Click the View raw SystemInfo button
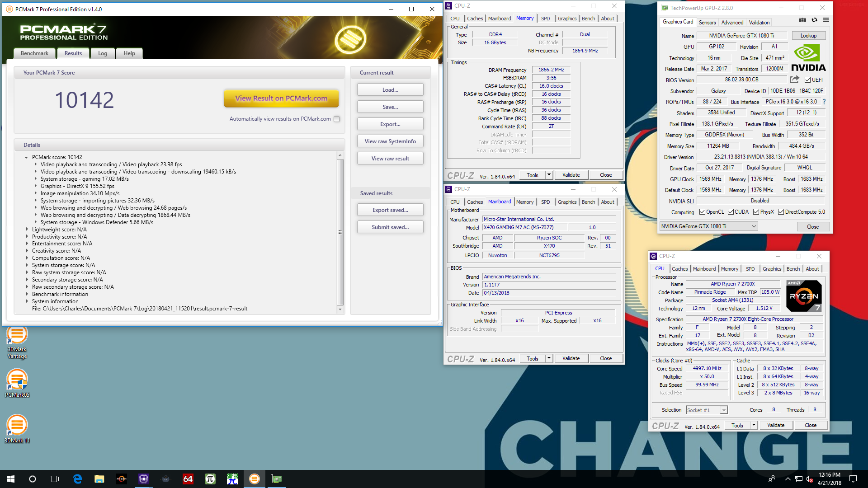Viewport: 868px width, 488px height. click(390, 141)
